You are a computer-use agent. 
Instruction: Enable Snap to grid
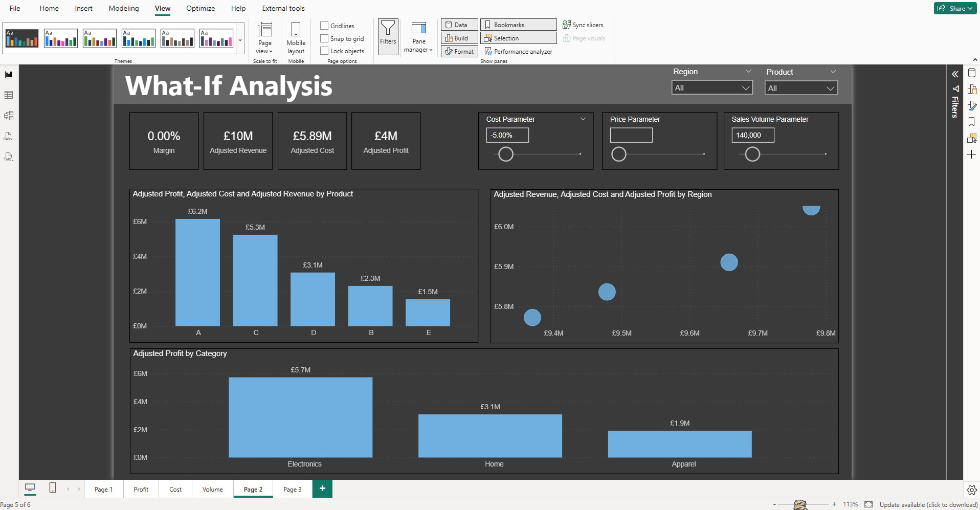pos(324,38)
